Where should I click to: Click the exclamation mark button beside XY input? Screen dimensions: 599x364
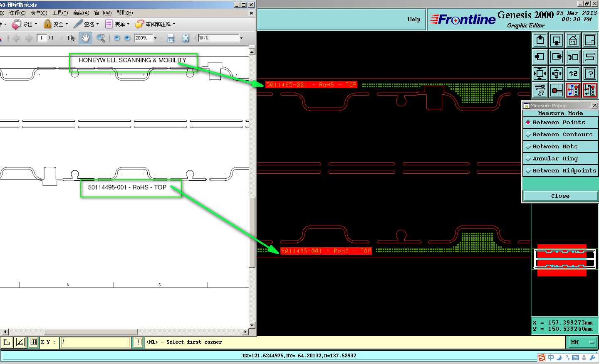point(138,342)
